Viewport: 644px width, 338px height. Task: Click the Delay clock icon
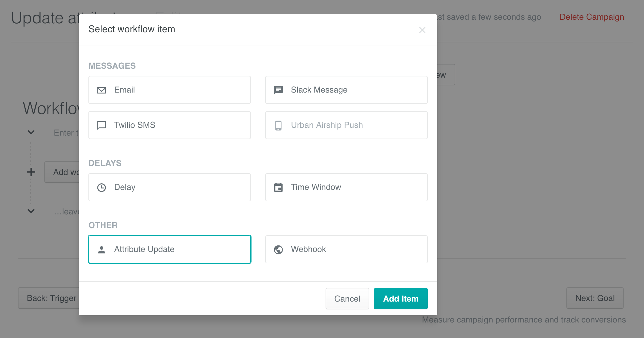102,187
